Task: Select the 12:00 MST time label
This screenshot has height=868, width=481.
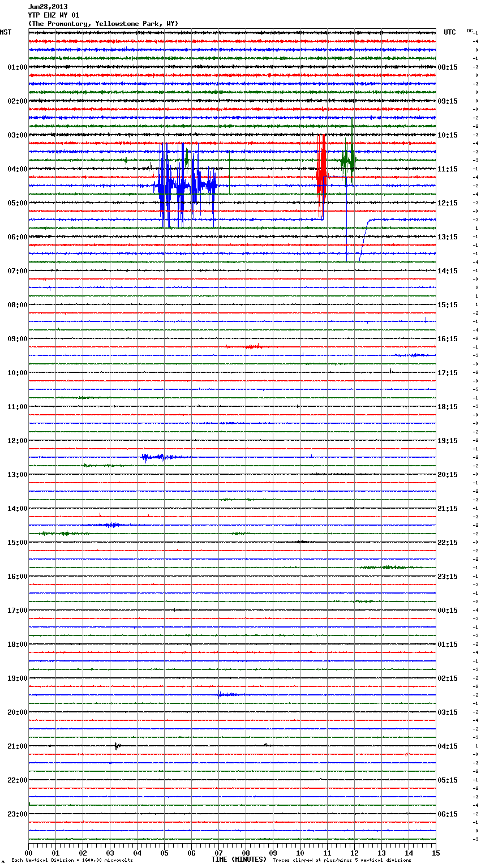Action: pos(18,441)
